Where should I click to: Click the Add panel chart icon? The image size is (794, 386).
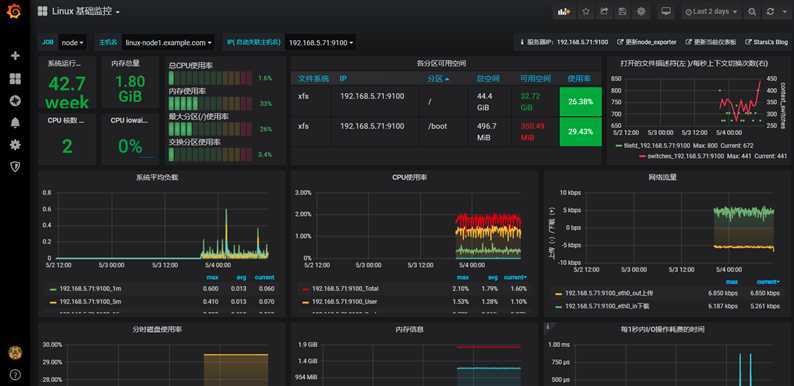pyautogui.click(x=564, y=12)
